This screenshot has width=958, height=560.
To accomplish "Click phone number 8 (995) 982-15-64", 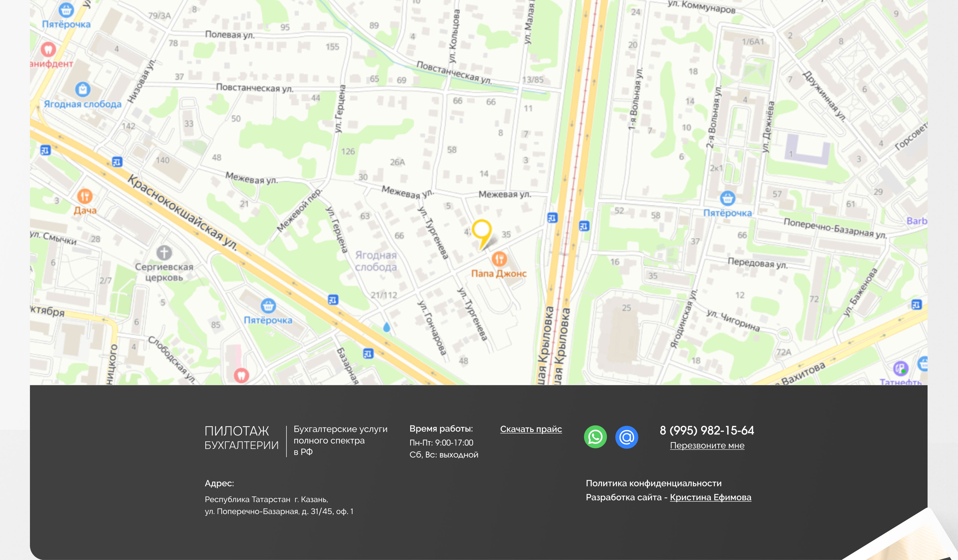I will [707, 430].
